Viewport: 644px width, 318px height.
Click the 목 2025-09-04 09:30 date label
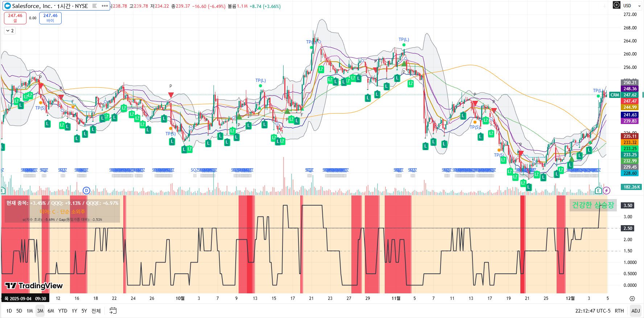pyautogui.click(x=25, y=299)
